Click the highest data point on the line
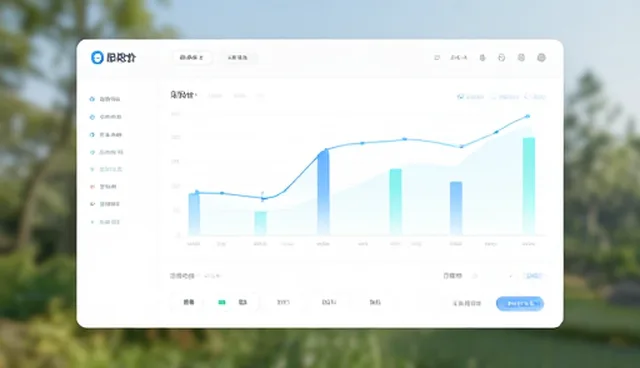The width and height of the screenshot is (640, 368). [528, 116]
